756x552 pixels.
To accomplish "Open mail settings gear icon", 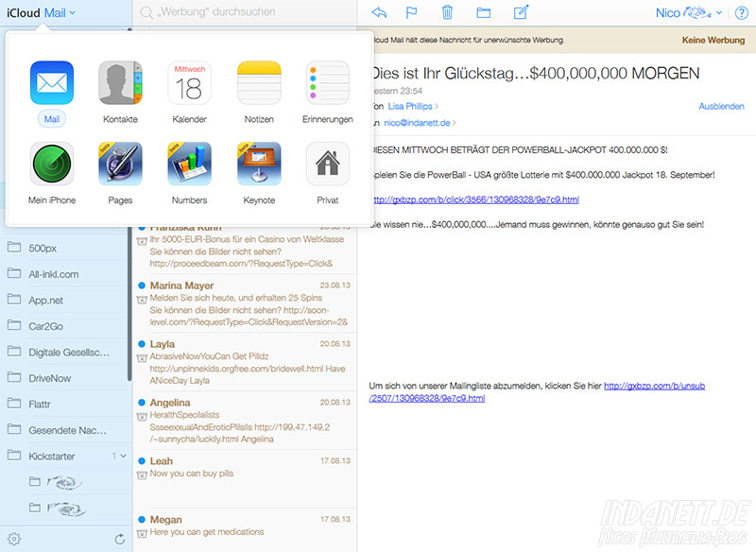I will (x=14, y=539).
